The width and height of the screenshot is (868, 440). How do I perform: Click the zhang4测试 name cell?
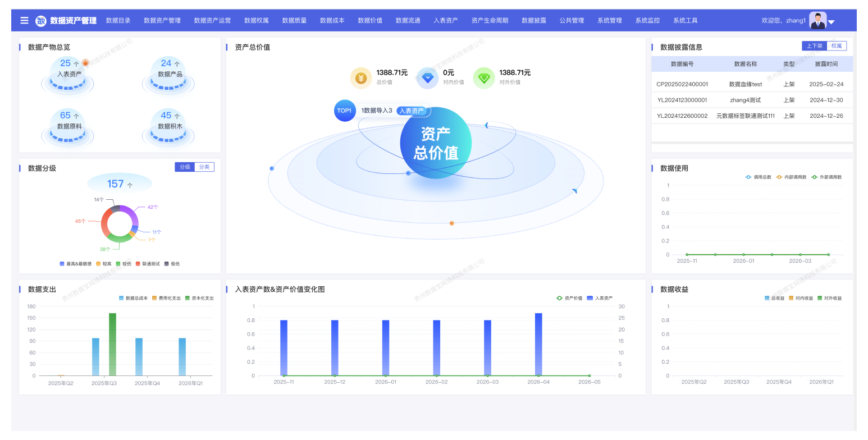tap(746, 100)
